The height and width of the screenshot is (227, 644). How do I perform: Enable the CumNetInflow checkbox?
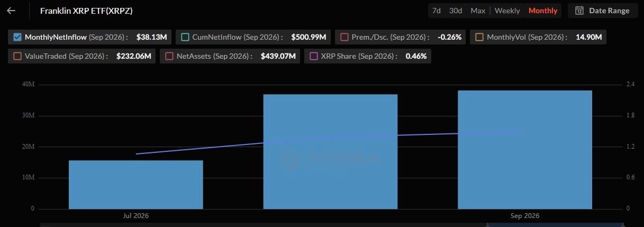click(x=185, y=37)
